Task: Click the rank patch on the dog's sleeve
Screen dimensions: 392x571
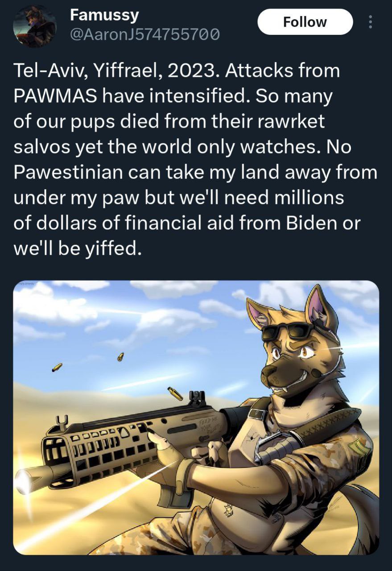Action: click(359, 447)
